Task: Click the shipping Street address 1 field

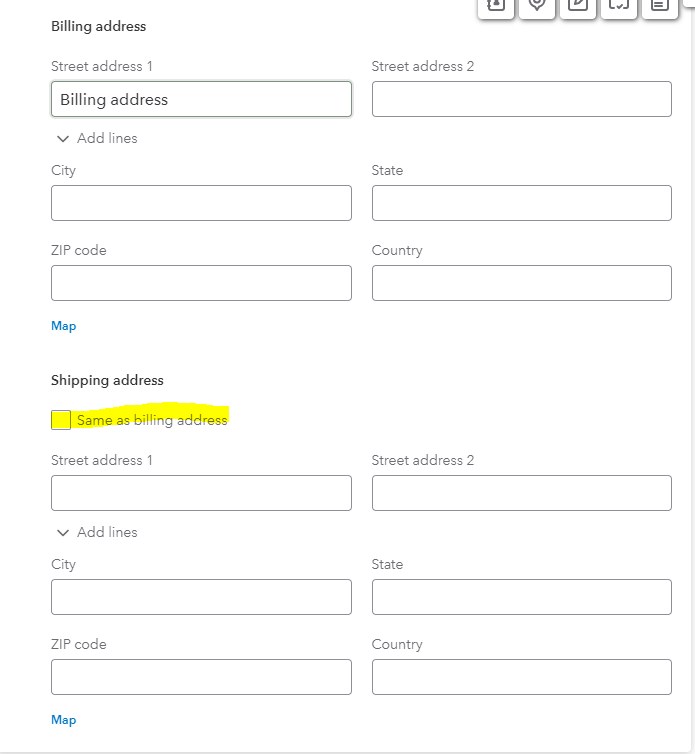Action: tap(202, 493)
